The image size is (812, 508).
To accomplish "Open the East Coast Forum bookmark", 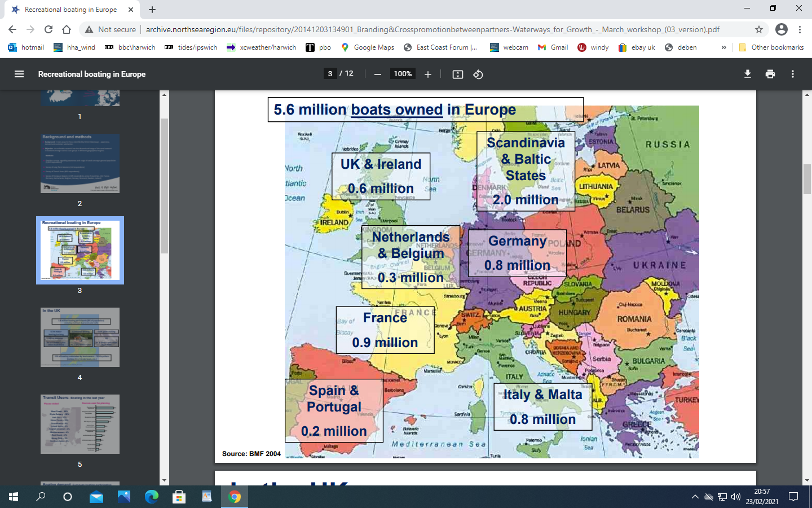I will pyautogui.click(x=440, y=47).
